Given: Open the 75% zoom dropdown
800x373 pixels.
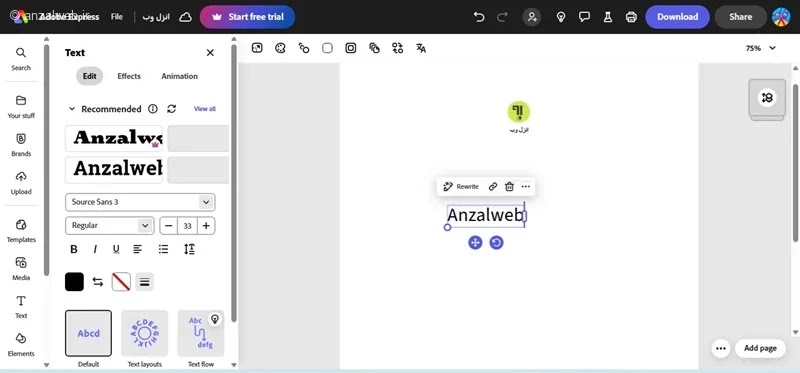Looking at the screenshot, I should coord(760,48).
